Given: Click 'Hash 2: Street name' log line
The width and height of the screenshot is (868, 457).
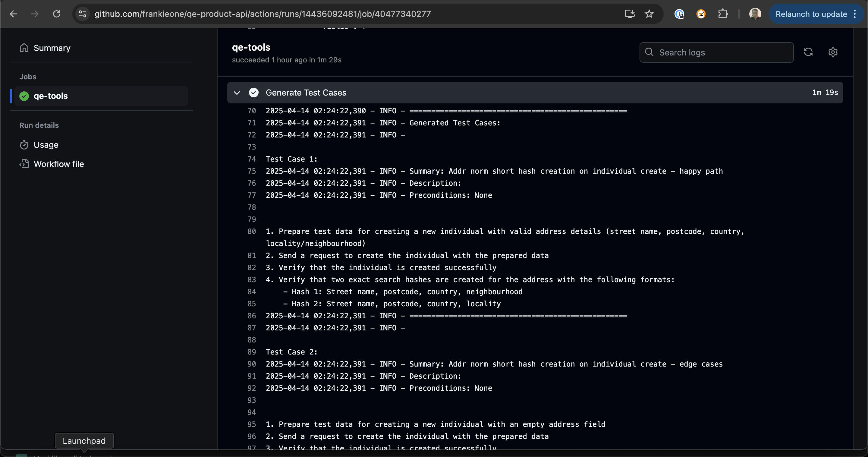Looking at the screenshot, I should click(392, 304).
